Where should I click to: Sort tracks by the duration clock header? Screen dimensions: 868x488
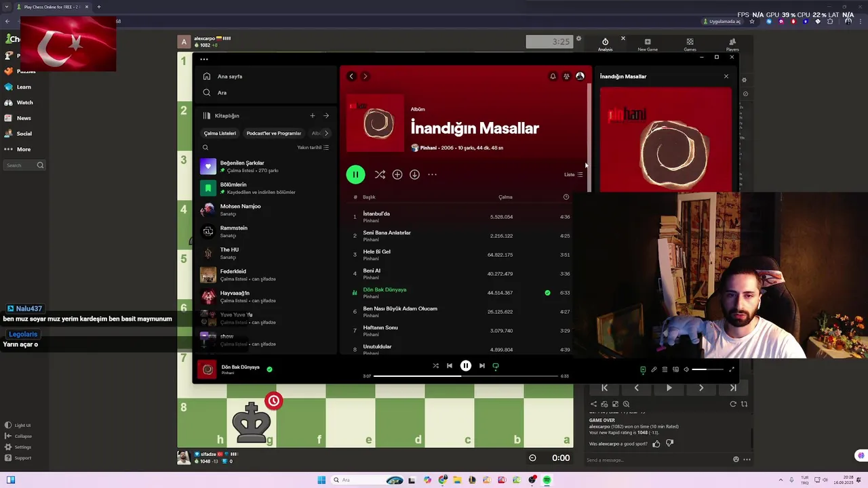pyautogui.click(x=566, y=197)
